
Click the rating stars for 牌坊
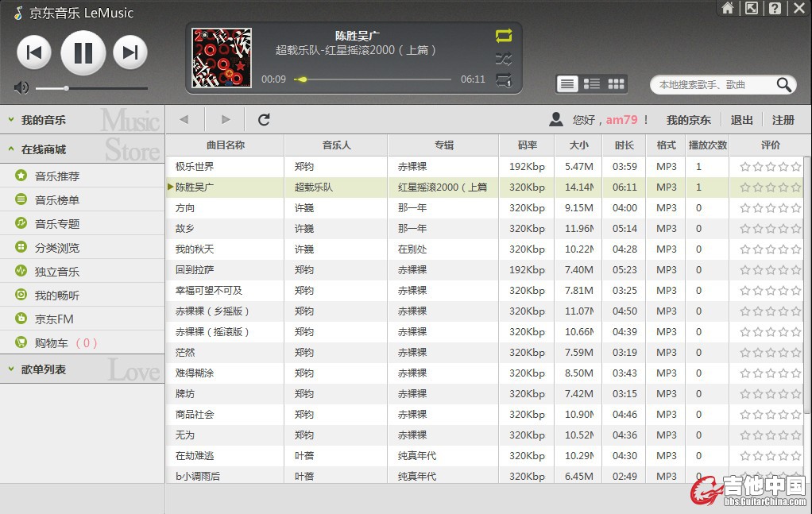click(x=771, y=394)
